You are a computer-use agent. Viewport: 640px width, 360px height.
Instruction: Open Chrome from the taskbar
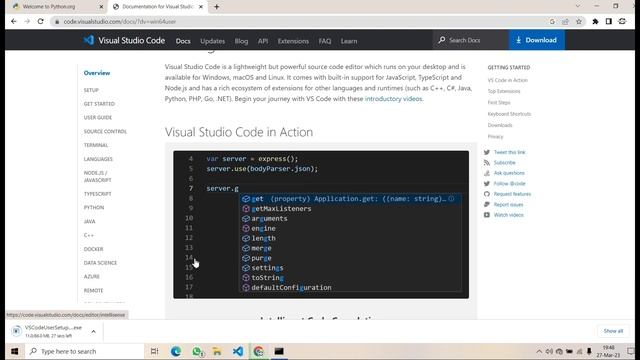(258, 351)
